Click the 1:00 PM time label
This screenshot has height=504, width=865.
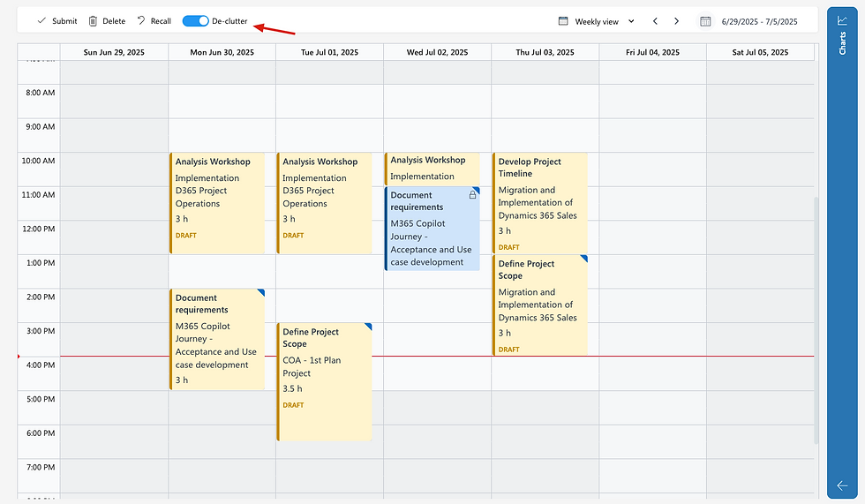point(41,263)
